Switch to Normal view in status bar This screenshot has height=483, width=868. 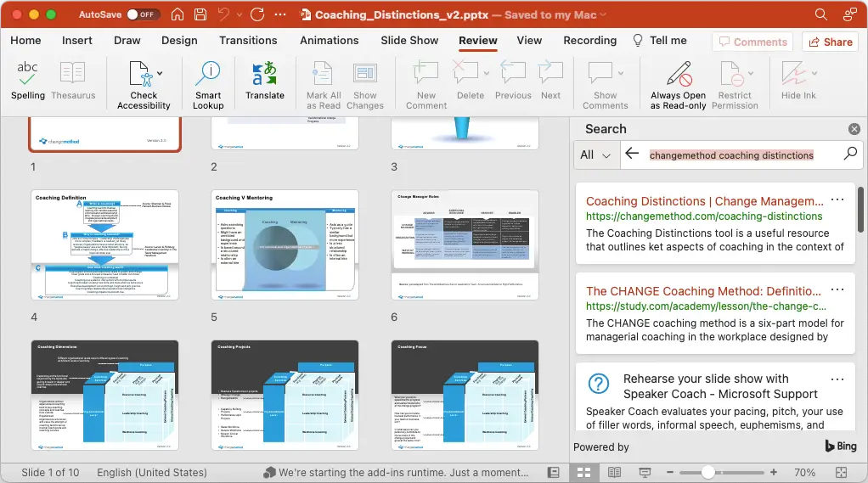pyautogui.click(x=554, y=473)
